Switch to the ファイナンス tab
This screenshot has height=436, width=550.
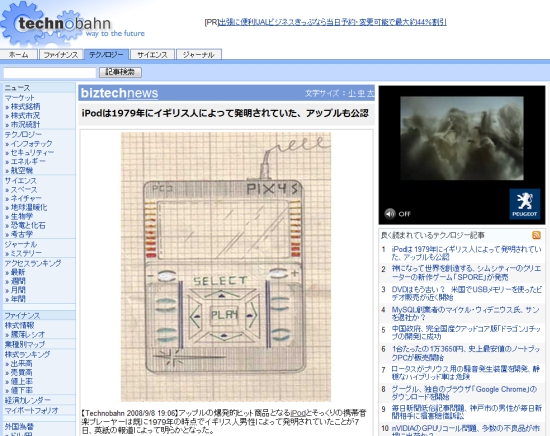[x=61, y=55]
